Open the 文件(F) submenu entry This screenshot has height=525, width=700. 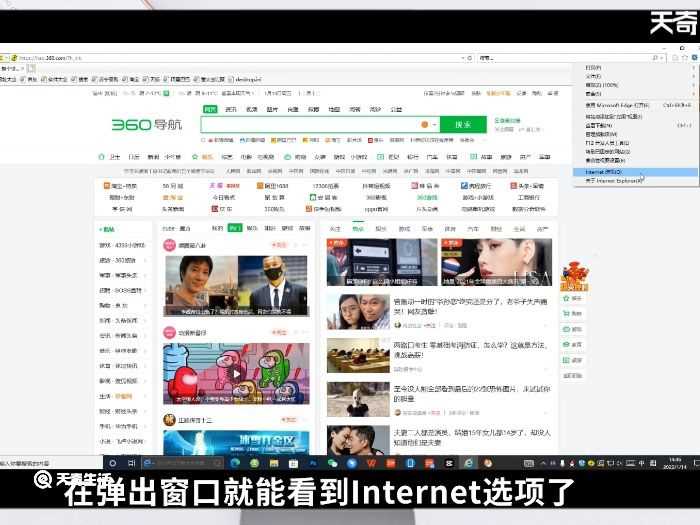pos(635,76)
